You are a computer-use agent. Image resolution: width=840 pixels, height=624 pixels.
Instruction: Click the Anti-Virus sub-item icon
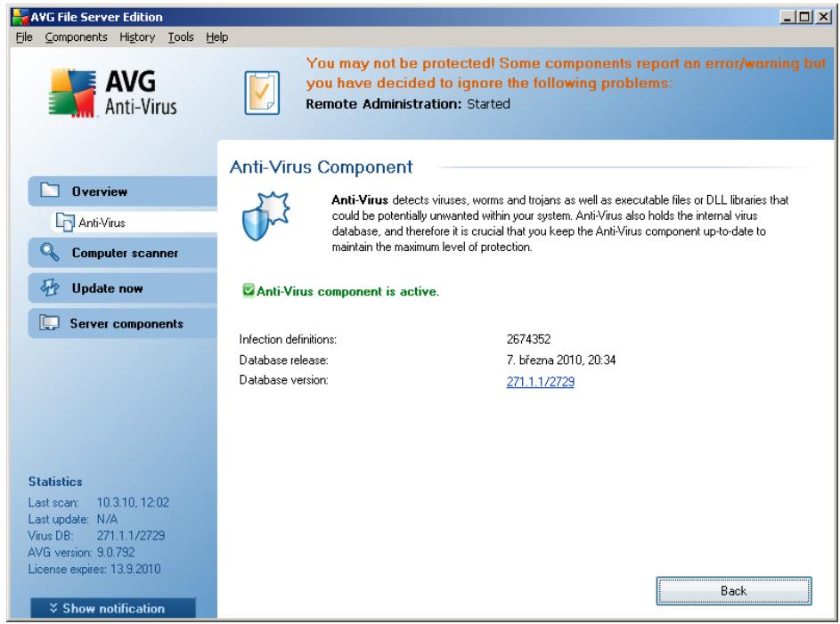[x=65, y=222]
